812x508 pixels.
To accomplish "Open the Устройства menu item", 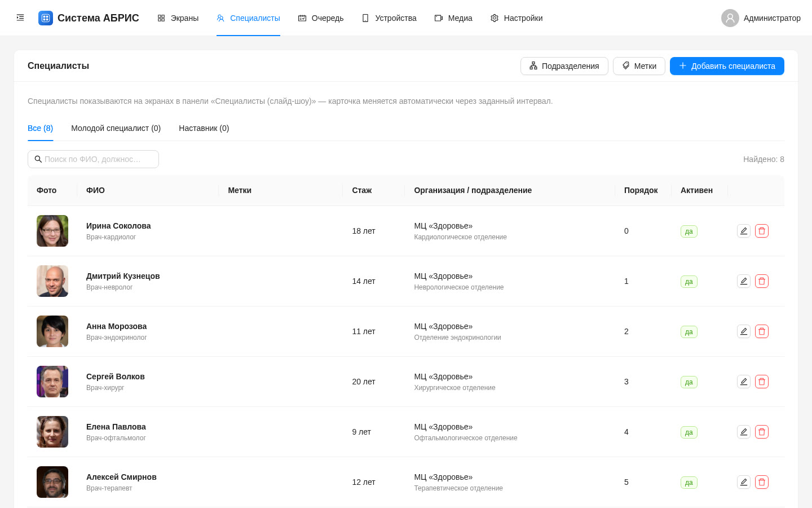I will [x=389, y=18].
